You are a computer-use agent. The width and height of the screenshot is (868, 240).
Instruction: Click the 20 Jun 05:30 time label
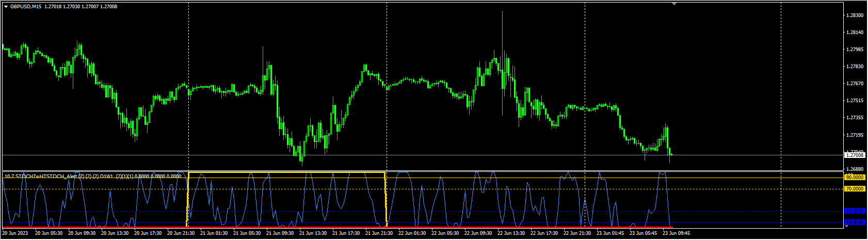pyautogui.click(x=49, y=233)
